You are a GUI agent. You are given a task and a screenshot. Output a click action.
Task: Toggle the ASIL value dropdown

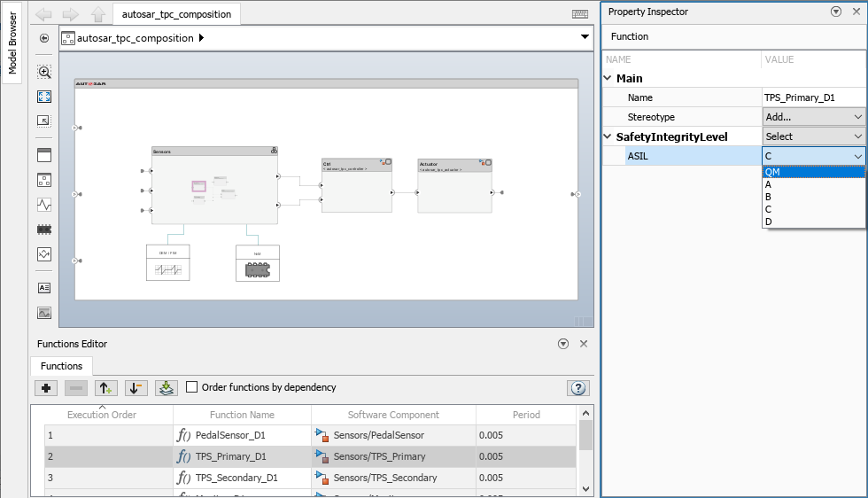point(814,156)
